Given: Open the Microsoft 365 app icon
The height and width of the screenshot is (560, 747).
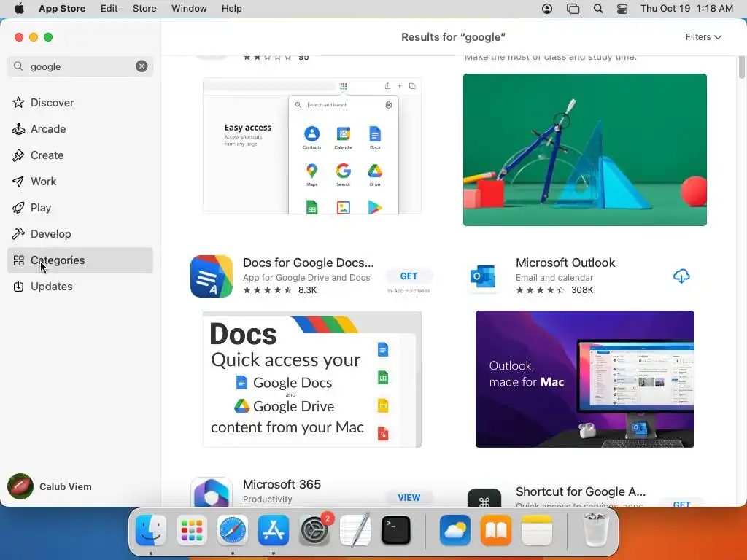Looking at the screenshot, I should click(212, 492).
